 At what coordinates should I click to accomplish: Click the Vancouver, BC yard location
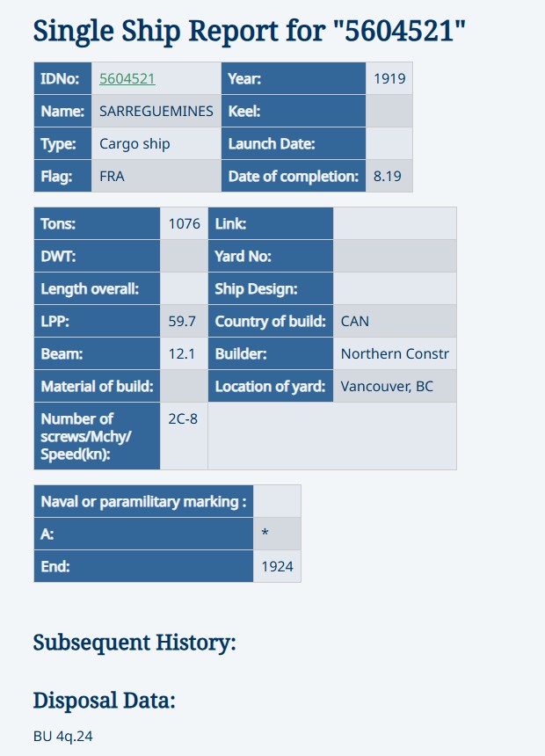point(387,386)
